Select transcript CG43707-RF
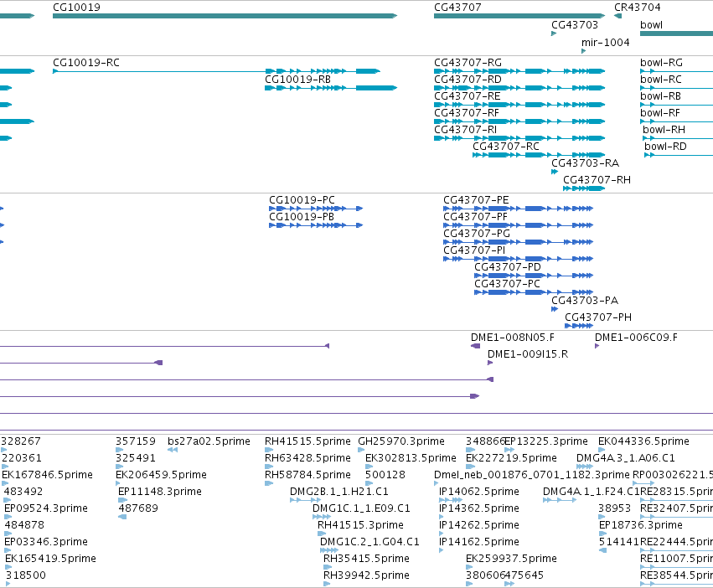This screenshot has height=588, width=713. coord(519,121)
